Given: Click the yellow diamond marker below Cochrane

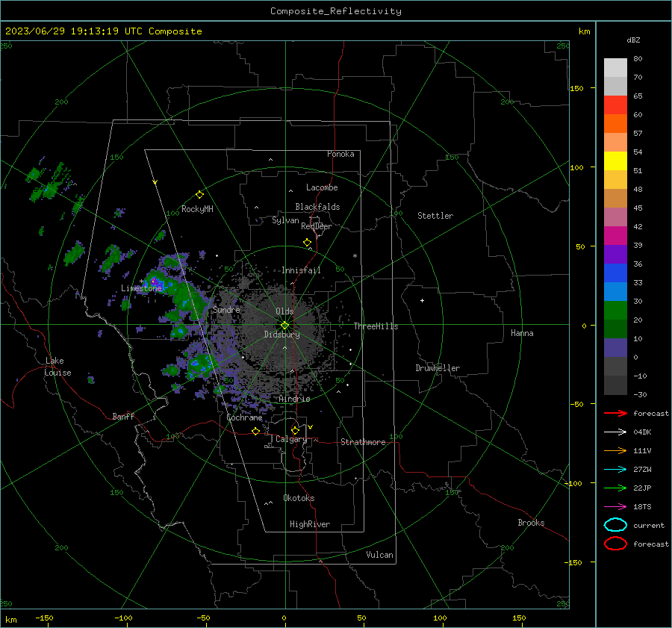Looking at the screenshot, I should coord(256,431).
